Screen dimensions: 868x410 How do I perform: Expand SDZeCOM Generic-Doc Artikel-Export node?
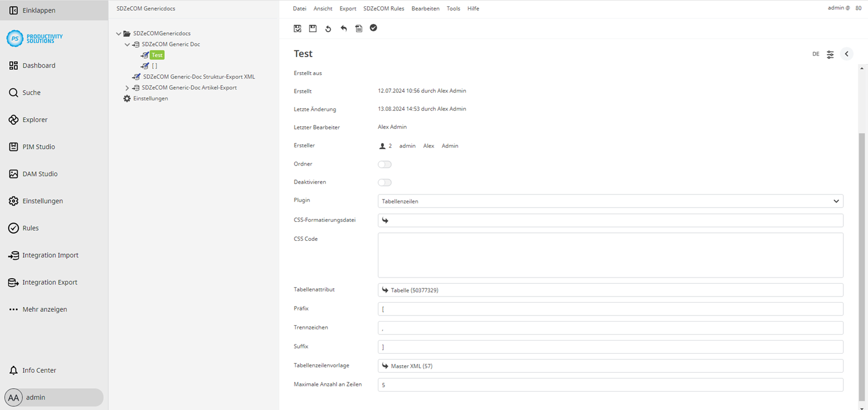127,87
